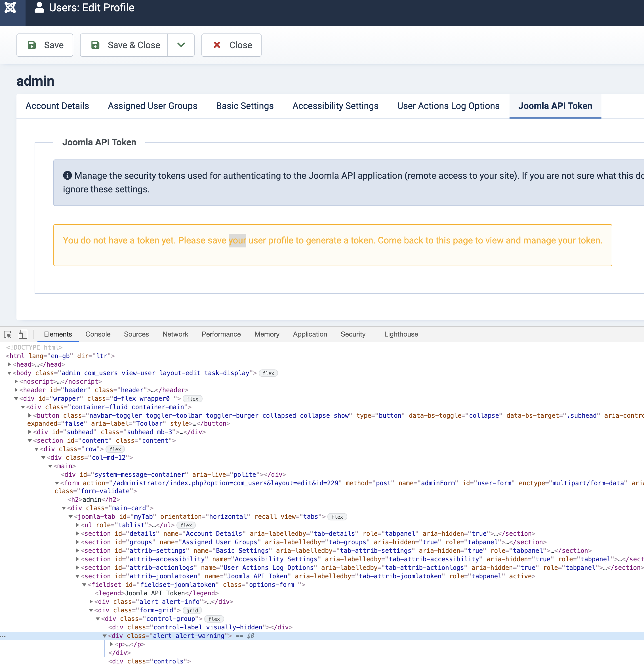
Task: Expand the navbar-toggler button node
Action: [x=30, y=416]
